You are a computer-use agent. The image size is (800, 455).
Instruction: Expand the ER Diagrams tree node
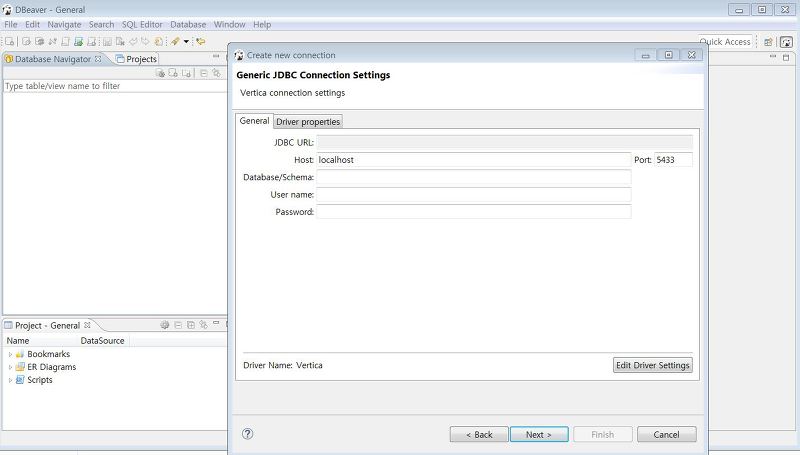click(x=10, y=367)
